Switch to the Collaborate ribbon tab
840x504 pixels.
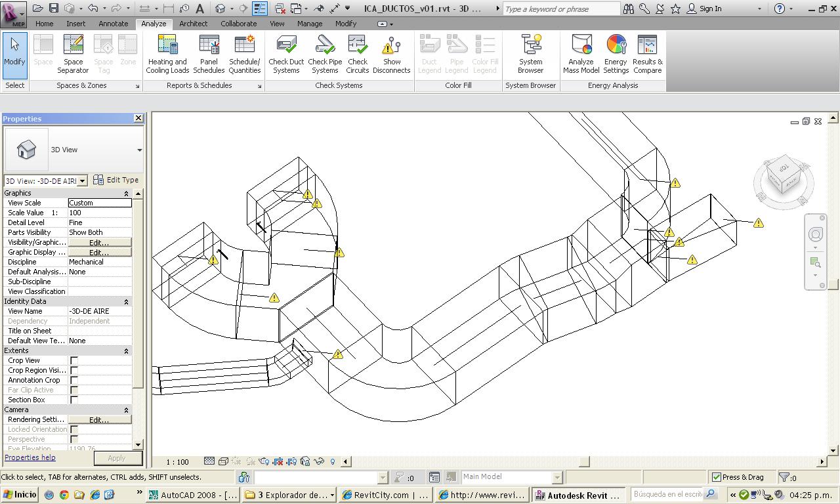tap(238, 24)
